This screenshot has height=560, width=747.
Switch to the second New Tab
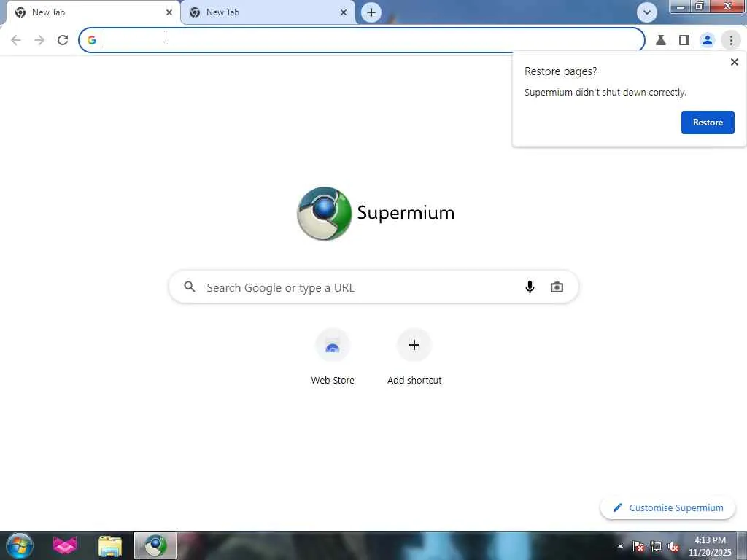pos(267,12)
